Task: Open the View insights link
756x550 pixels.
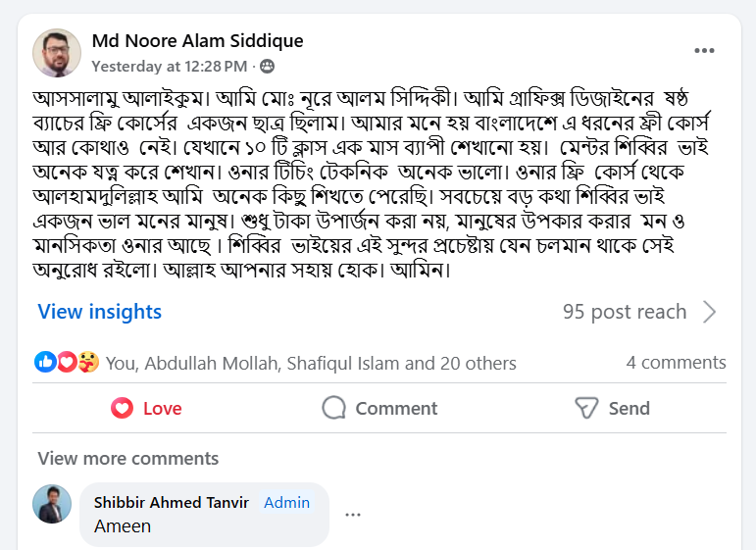Action: (x=100, y=312)
